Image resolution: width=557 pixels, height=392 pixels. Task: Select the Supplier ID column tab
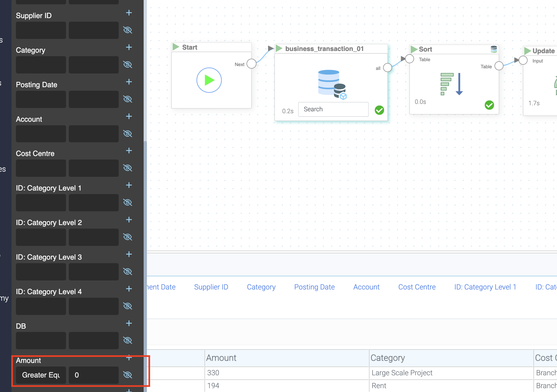pyautogui.click(x=211, y=287)
